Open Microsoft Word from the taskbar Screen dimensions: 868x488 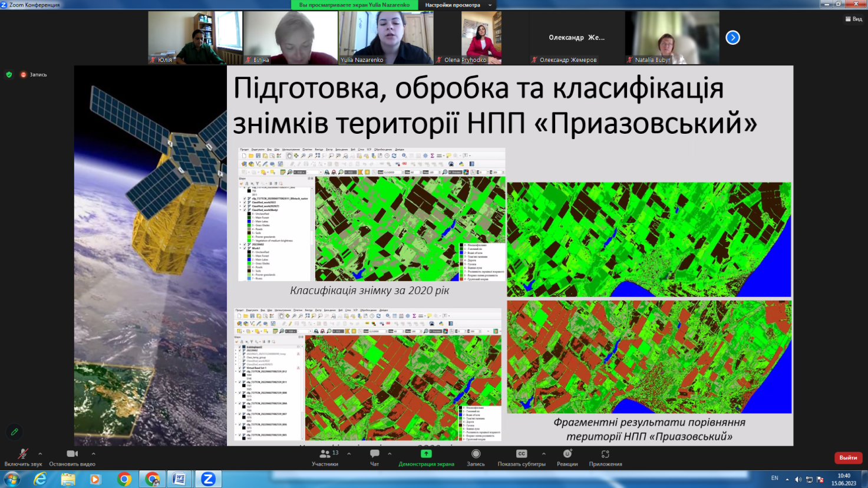point(179,479)
